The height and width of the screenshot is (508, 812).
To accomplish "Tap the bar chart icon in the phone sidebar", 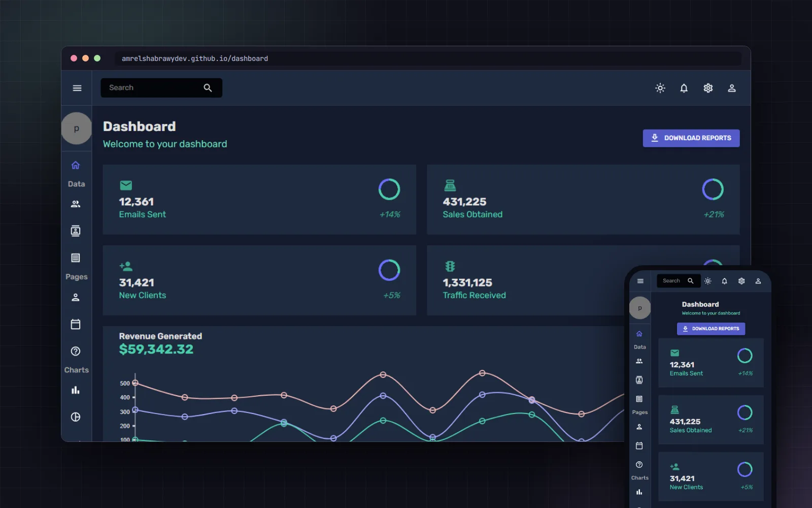I will coord(639,492).
